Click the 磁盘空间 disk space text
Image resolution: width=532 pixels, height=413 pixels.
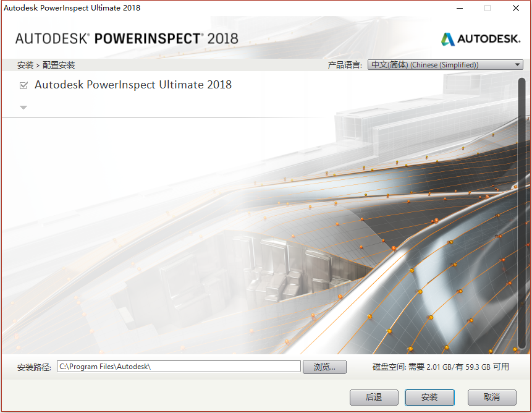pos(441,367)
